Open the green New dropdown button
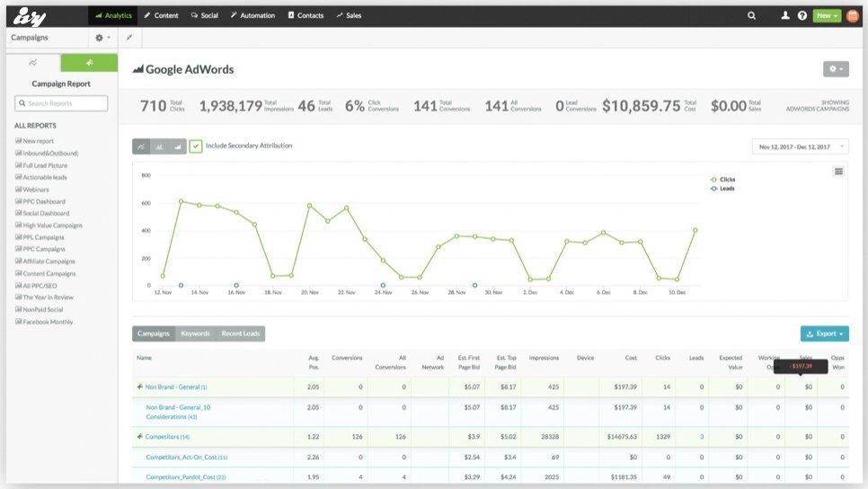This screenshot has height=489, width=868. (827, 15)
